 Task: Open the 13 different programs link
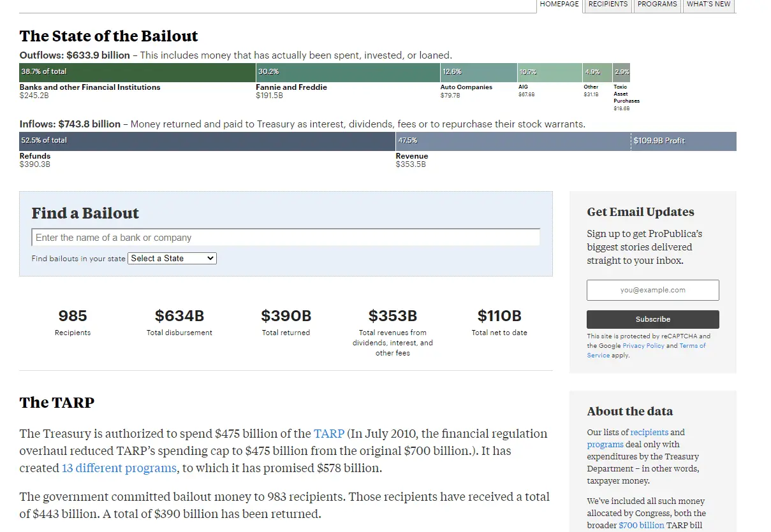[x=119, y=468]
